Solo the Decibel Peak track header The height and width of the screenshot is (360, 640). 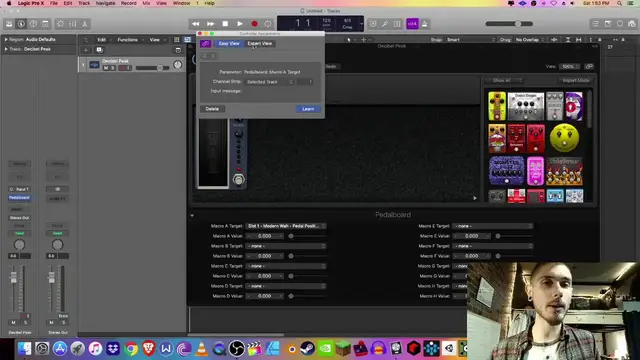point(113,68)
